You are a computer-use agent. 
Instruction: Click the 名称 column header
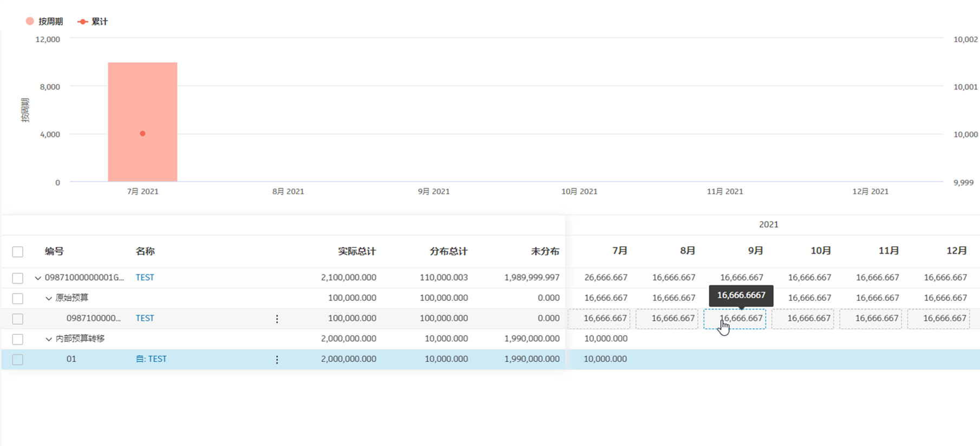(145, 251)
